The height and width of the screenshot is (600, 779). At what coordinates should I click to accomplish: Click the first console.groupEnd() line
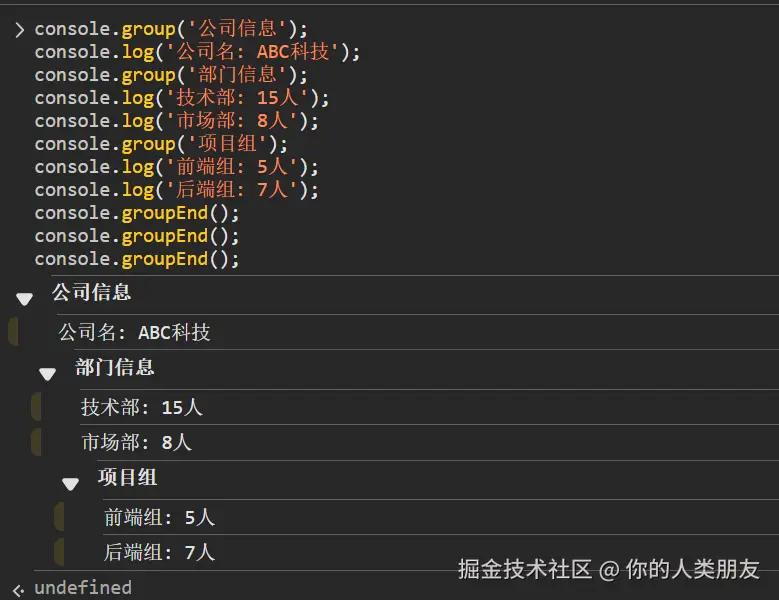click(137, 213)
